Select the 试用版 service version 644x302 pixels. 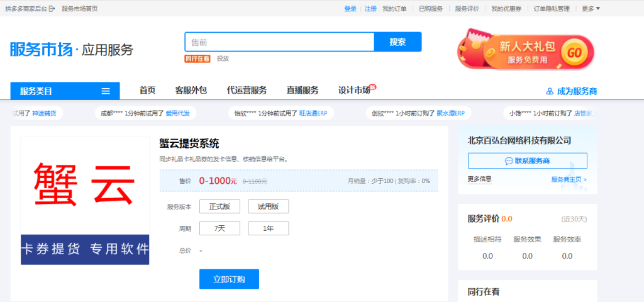(x=268, y=206)
